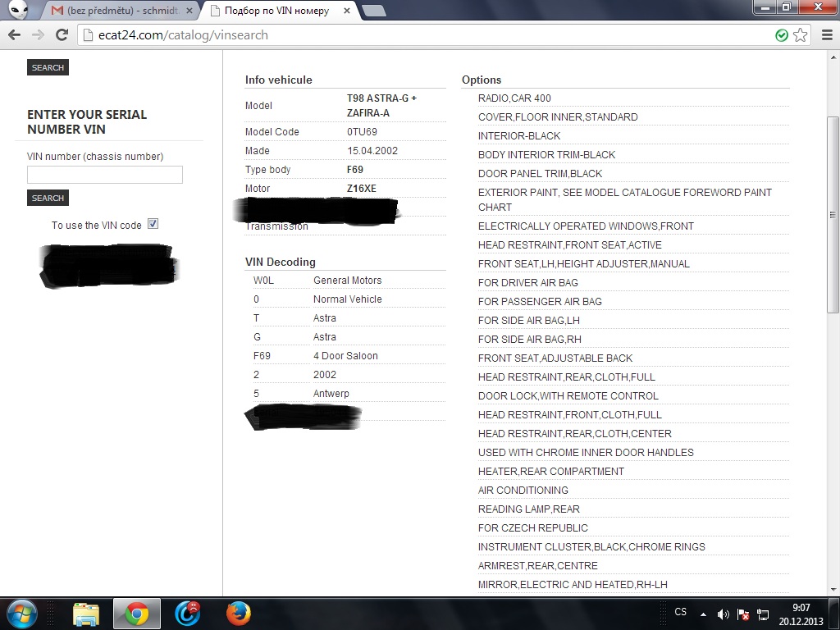The width and height of the screenshot is (840, 630).
Task: Click the green checkmark extension icon
Action: click(x=782, y=35)
